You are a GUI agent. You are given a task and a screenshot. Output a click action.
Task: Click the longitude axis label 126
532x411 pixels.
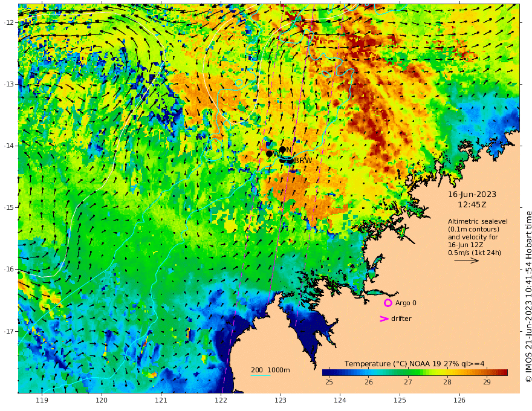coord(459,401)
